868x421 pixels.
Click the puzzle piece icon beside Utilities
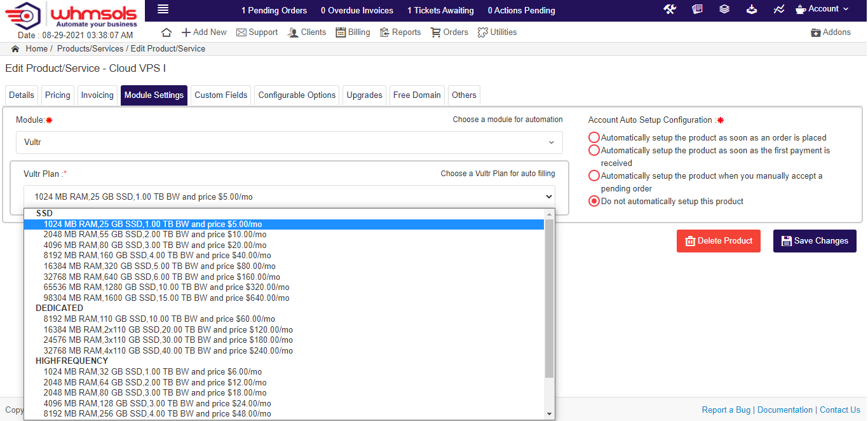click(483, 32)
